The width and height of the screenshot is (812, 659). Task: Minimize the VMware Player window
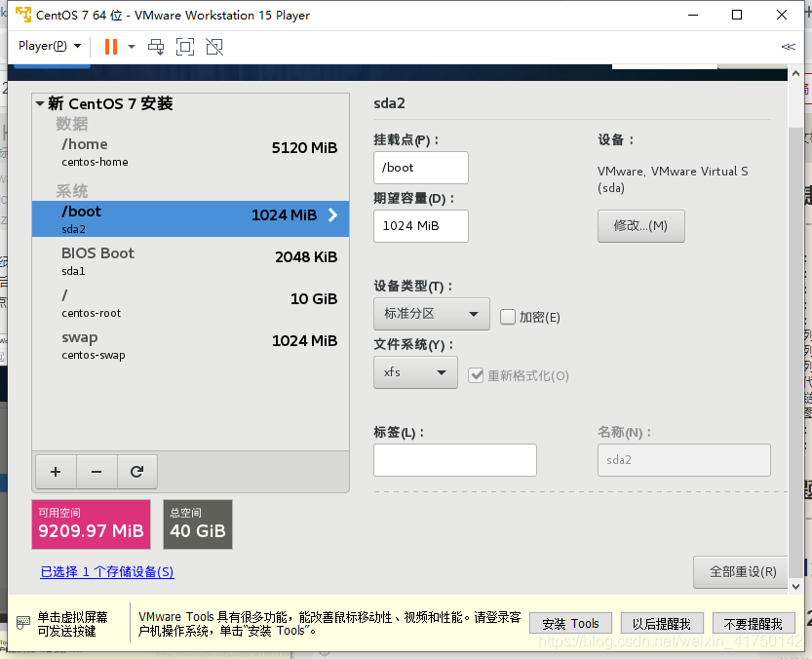(693, 15)
